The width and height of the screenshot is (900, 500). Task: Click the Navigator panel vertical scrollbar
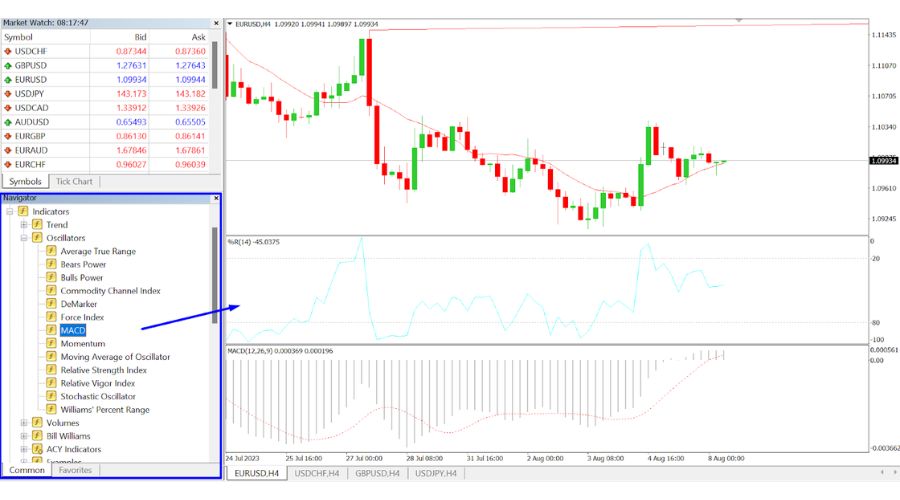[x=214, y=270]
